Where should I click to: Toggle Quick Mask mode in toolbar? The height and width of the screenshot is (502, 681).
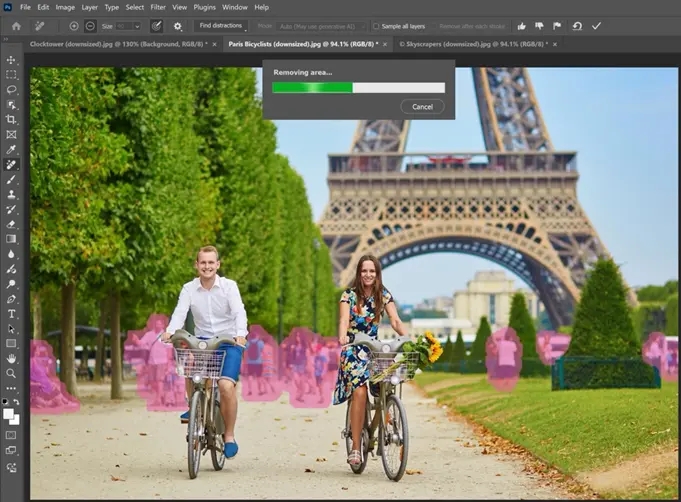pyautogui.click(x=11, y=435)
